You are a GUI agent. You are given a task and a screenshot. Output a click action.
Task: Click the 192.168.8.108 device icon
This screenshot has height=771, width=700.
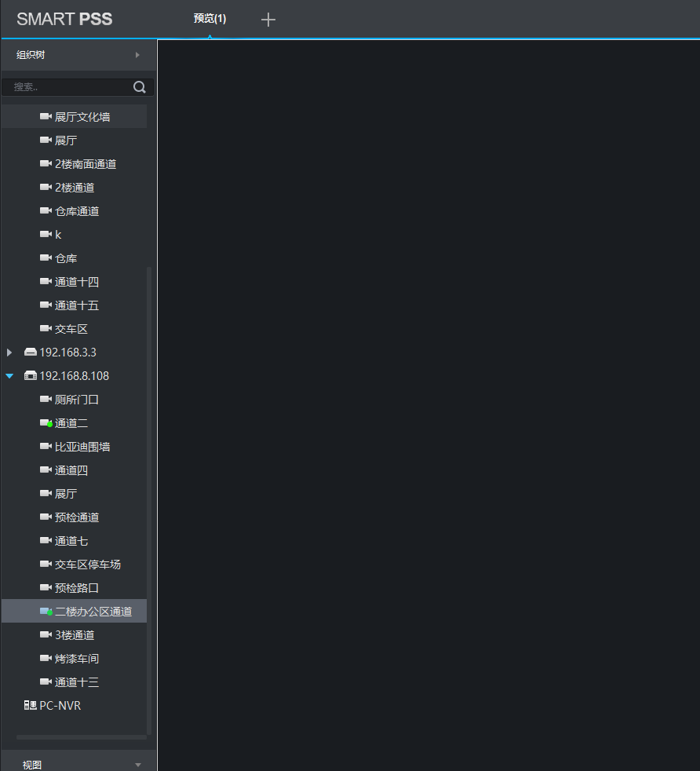(31, 375)
